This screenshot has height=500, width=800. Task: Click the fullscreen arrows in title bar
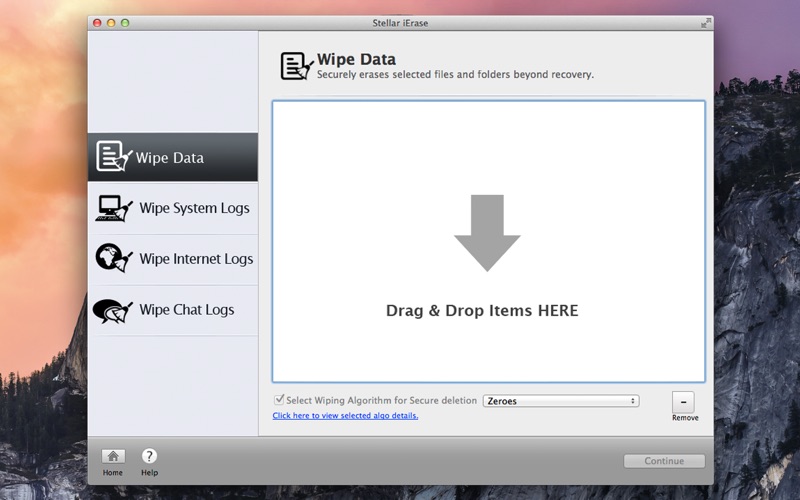706,23
